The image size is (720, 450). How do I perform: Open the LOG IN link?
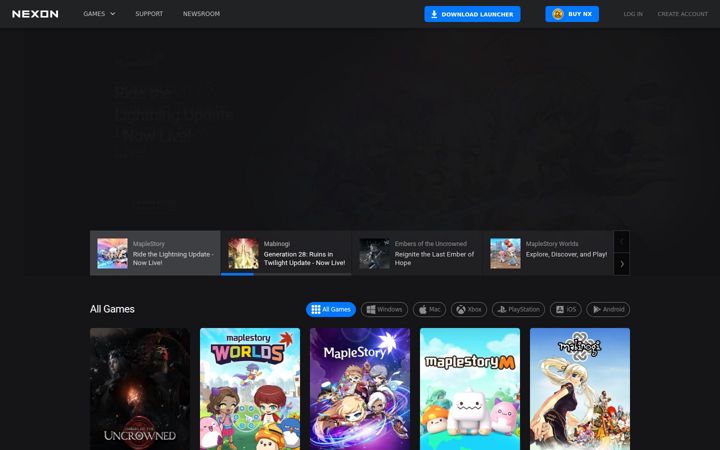633,14
